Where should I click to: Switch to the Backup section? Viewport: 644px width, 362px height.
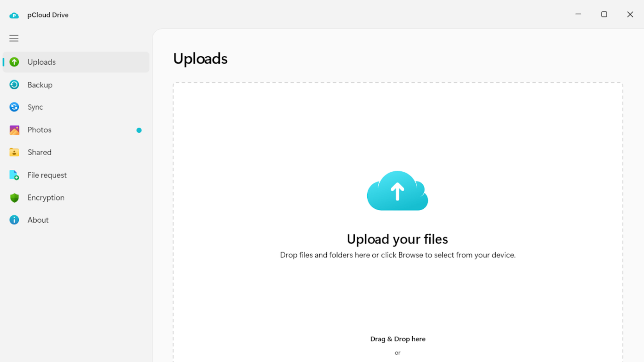tap(40, 85)
